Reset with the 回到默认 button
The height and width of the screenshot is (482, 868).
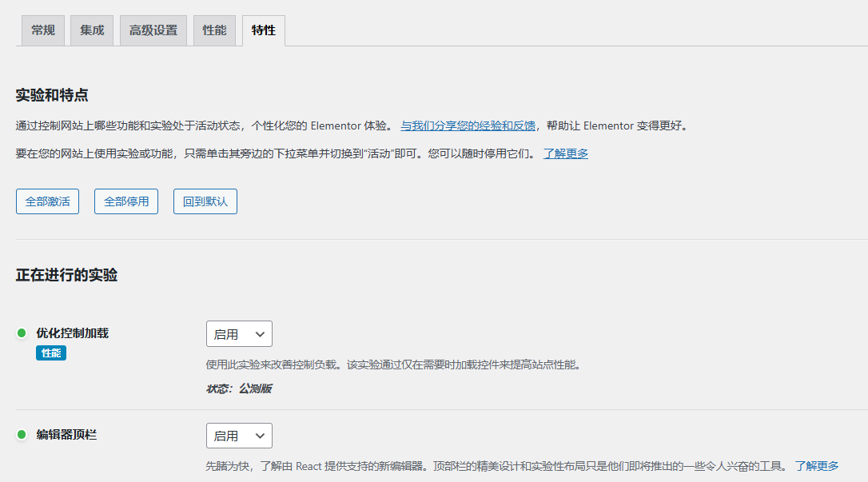tap(205, 201)
